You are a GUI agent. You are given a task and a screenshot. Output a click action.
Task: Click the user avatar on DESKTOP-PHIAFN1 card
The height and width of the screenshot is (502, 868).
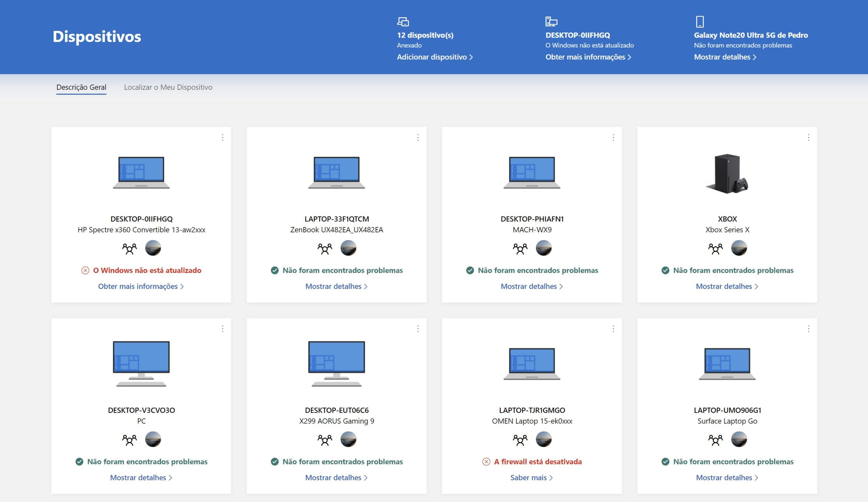[544, 248]
